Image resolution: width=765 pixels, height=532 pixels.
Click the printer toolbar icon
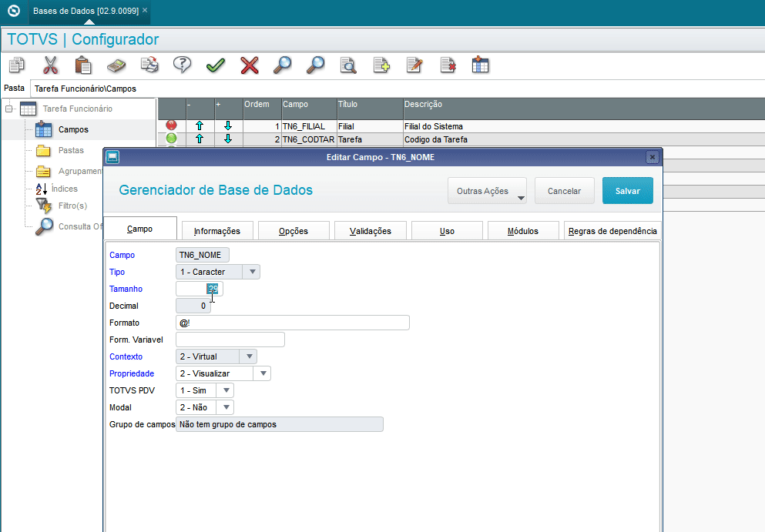149,65
